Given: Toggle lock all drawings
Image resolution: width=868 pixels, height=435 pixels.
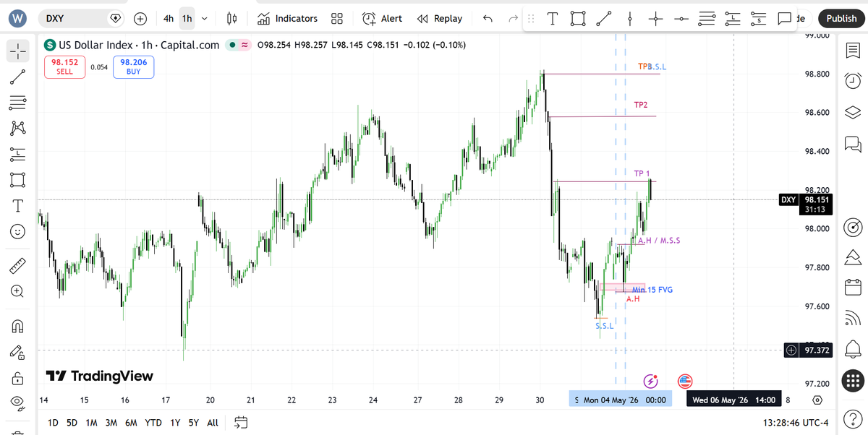Looking at the screenshot, I should tap(19, 378).
